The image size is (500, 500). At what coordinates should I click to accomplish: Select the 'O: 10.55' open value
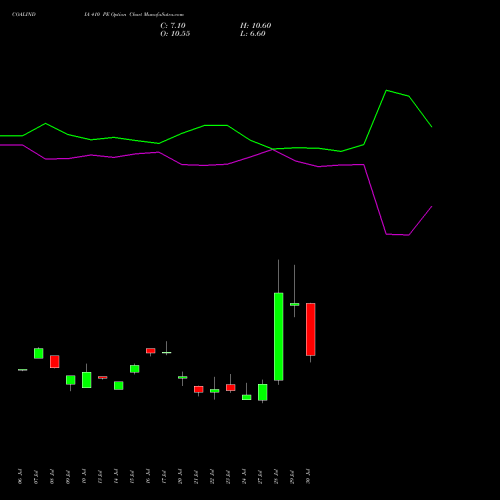tap(175, 34)
